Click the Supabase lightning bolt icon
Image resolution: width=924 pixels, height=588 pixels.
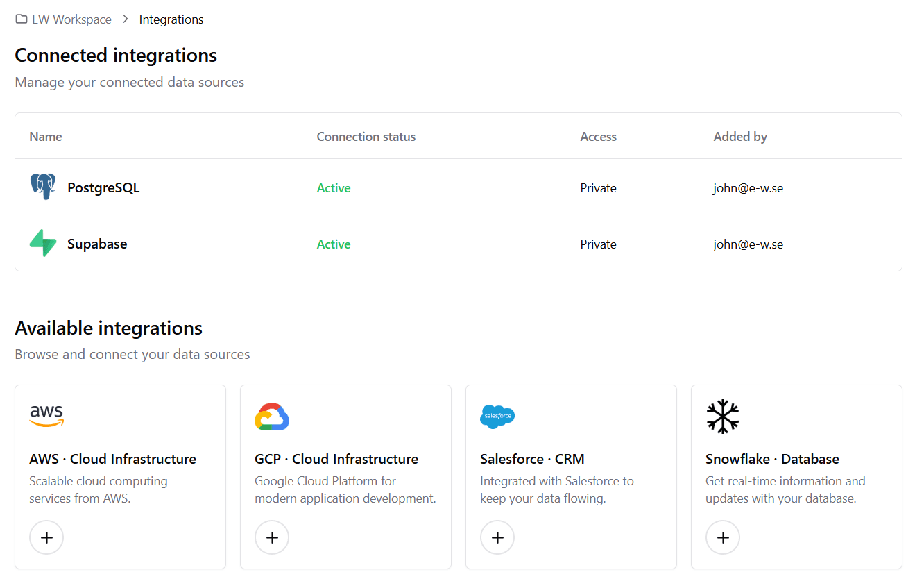point(43,244)
